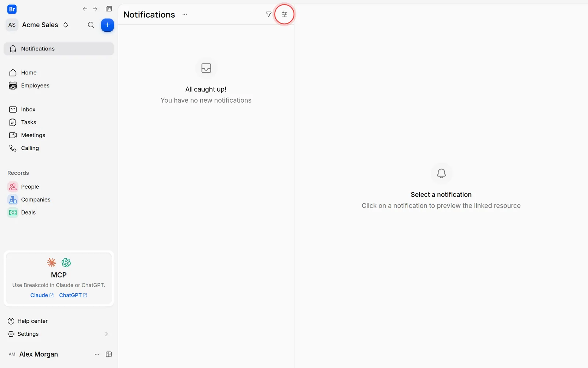The image size is (588, 368).
Task: Open the ChatGPT MCP link
Action: (73, 295)
